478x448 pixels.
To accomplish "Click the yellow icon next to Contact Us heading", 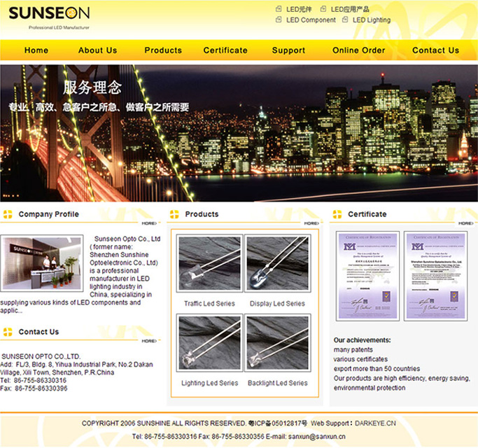I will (8, 332).
